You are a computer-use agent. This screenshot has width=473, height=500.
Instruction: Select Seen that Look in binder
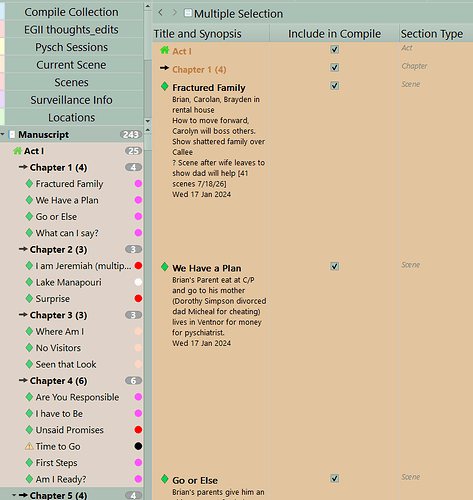click(x=66, y=364)
